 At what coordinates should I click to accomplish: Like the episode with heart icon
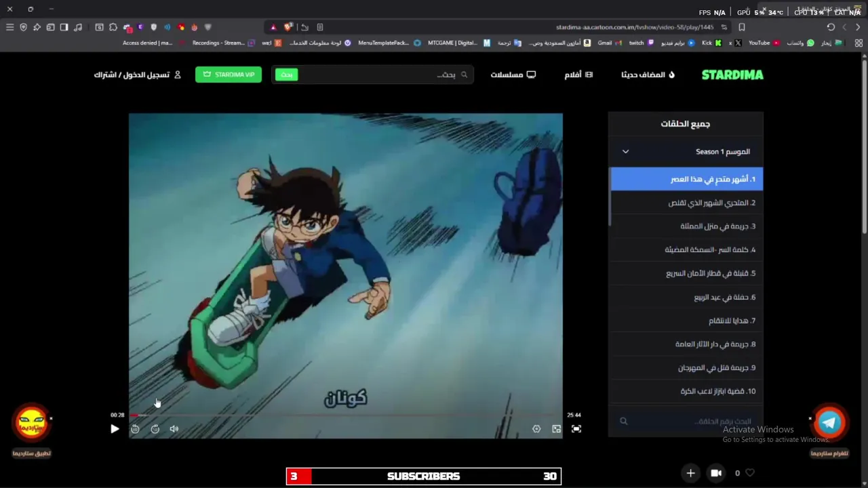click(x=750, y=473)
